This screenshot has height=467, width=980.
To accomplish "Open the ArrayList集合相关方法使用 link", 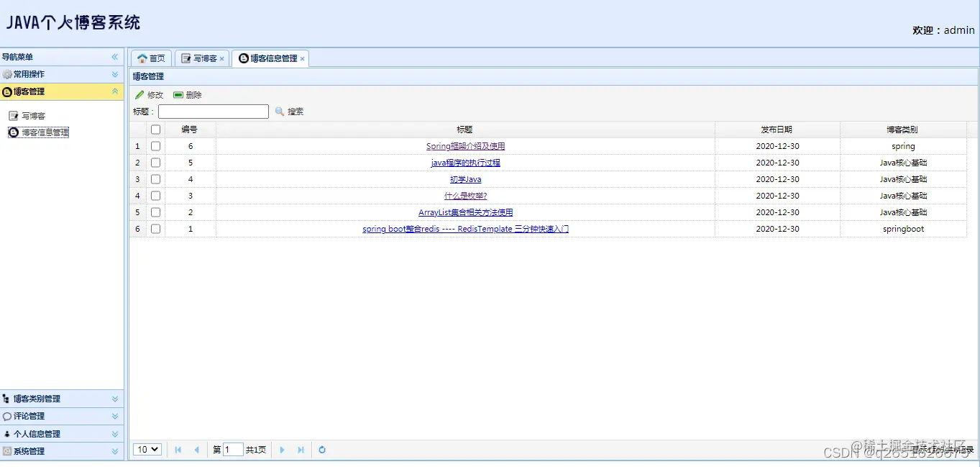I will pos(465,212).
